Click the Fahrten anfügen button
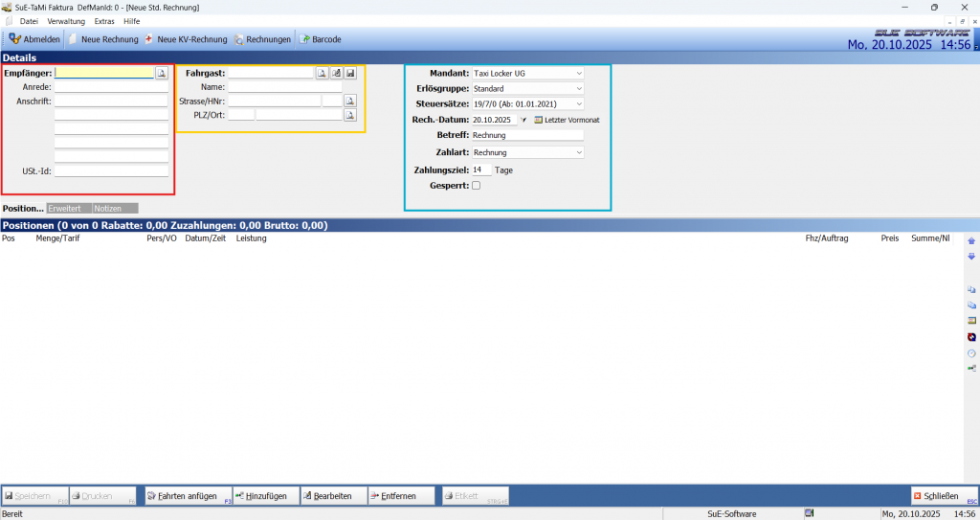980x520 pixels. coord(188,496)
